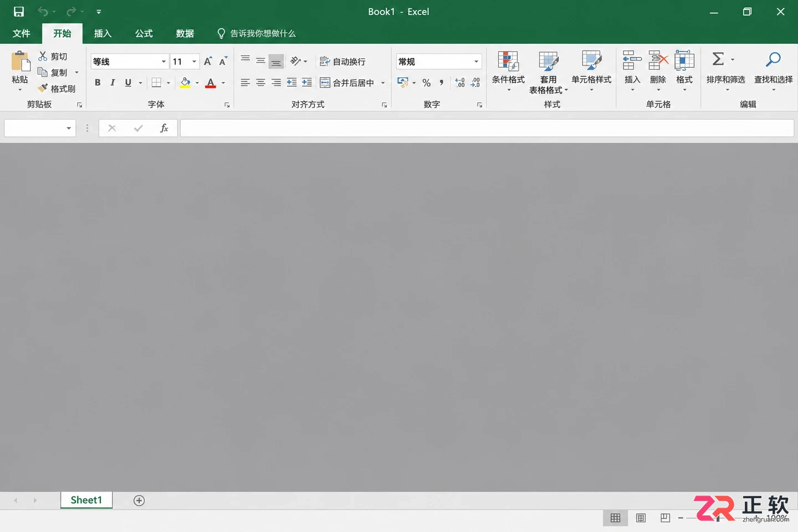Select the 格式刷 format painter
This screenshot has height=532, width=798.
57,88
